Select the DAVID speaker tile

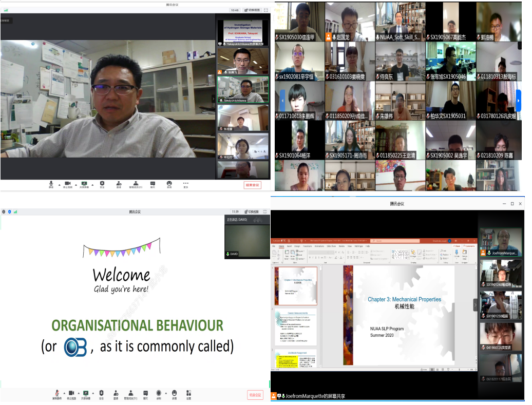click(248, 237)
